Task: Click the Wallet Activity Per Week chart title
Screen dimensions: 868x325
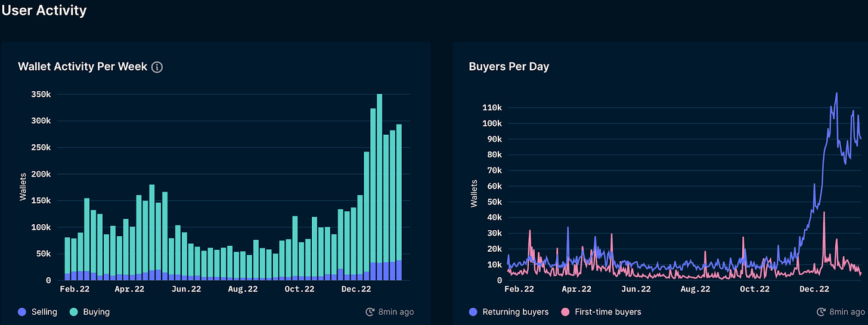Action: click(x=82, y=67)
